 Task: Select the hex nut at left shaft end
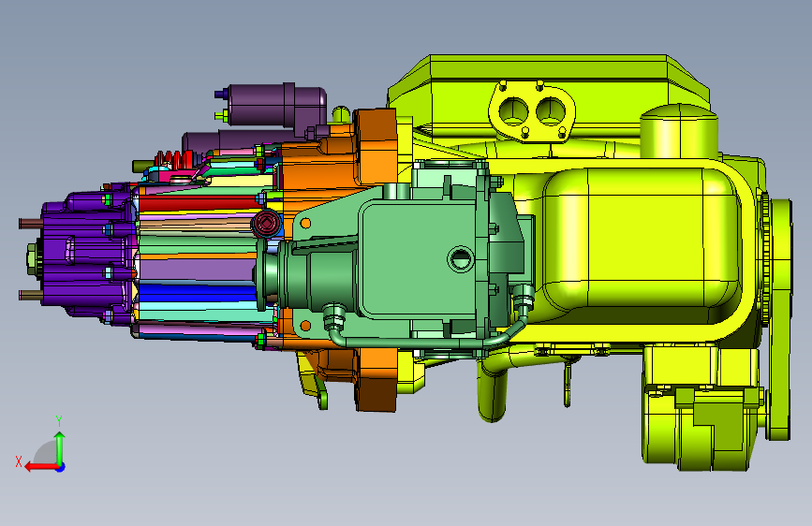[x=34, y=259]
